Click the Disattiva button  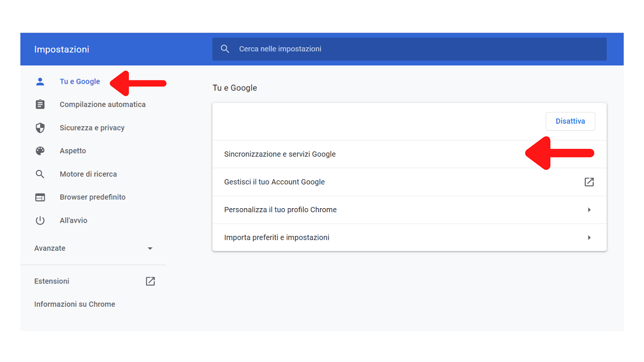(x=570, y=121)
